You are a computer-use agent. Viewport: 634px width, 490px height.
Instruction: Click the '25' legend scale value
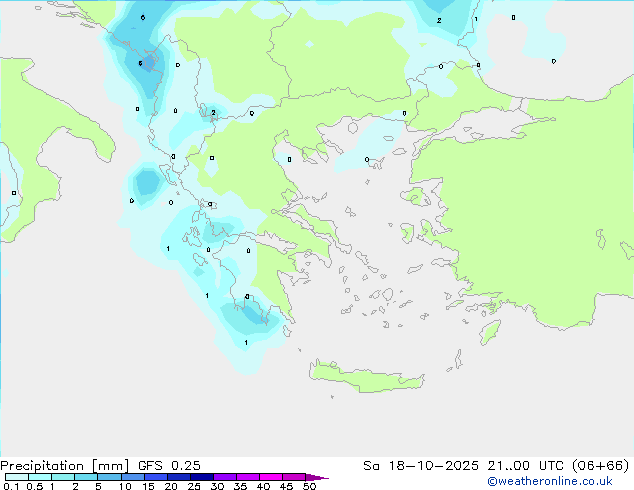[194, 486]
